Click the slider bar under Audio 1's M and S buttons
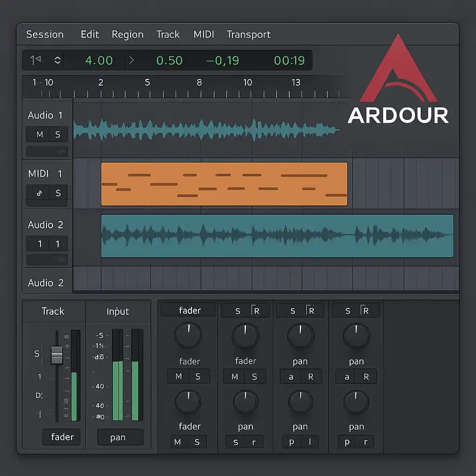Screen dimensions: 476x476 (47, 151)
